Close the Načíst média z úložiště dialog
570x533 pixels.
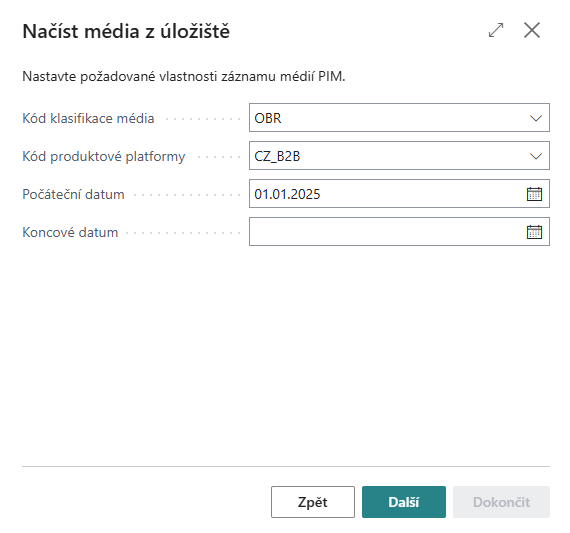pyautogui.click(x=532, y=30)
